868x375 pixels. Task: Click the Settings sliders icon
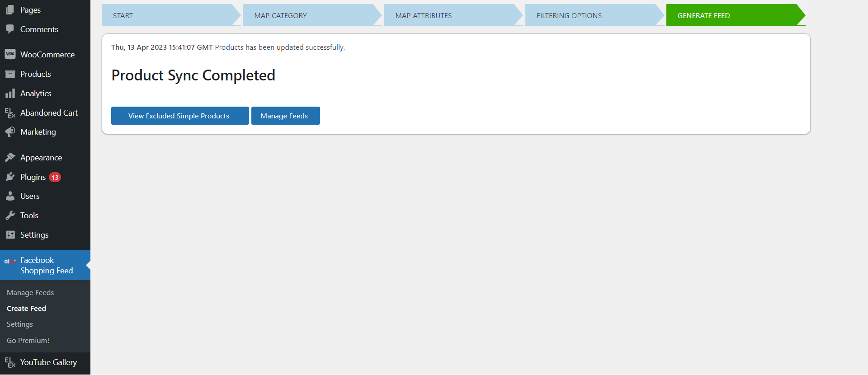(10, 234)
